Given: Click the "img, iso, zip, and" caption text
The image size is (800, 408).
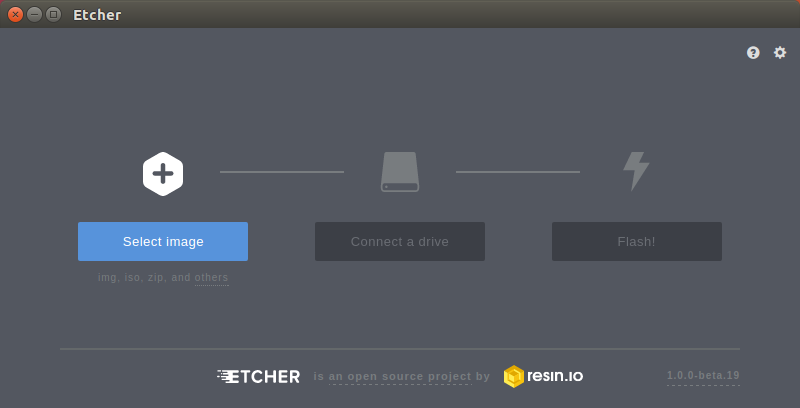Looking at the screenshot, I should click(144, 277).
